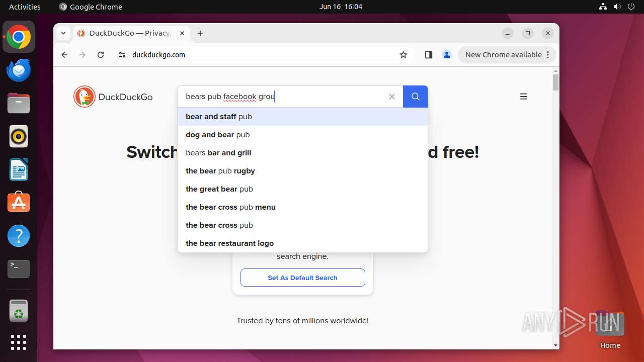Choose suggestion 'bears bar and grill'
Viewport: 644px width, 362px height.
[x=302, y=153]
